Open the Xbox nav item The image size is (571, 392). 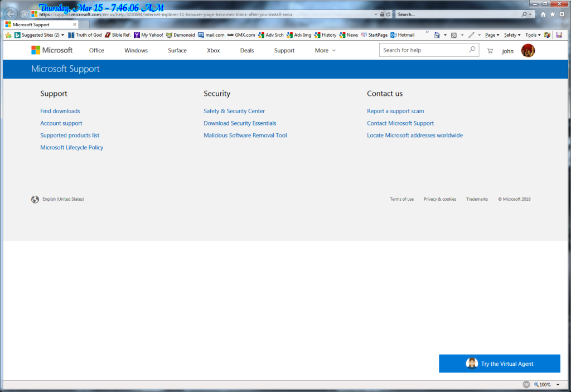(x=213, y=51)
